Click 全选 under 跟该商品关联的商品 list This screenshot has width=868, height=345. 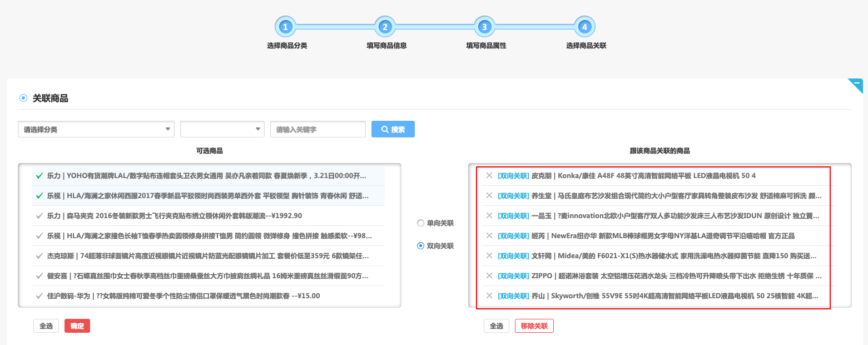tap(497, 326)
